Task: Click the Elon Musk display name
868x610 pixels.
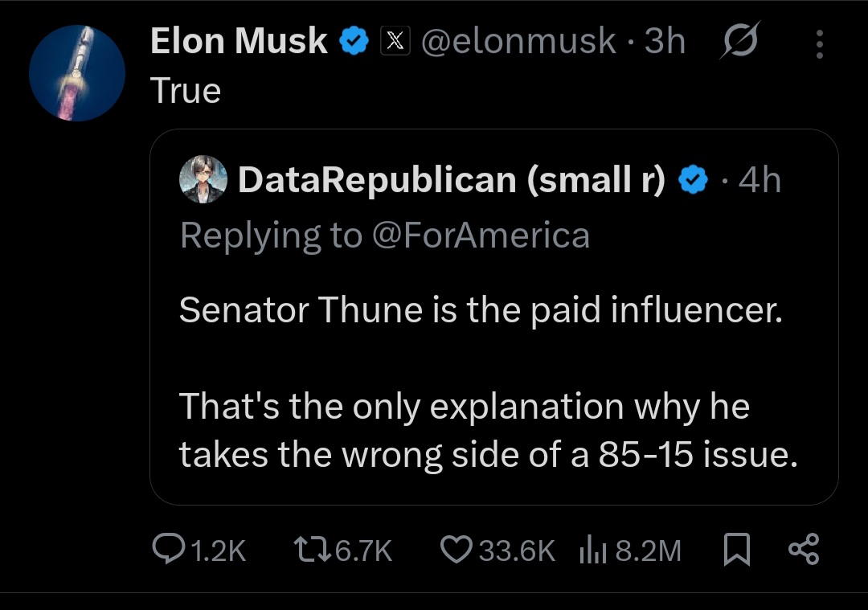Action: (239, 42)
